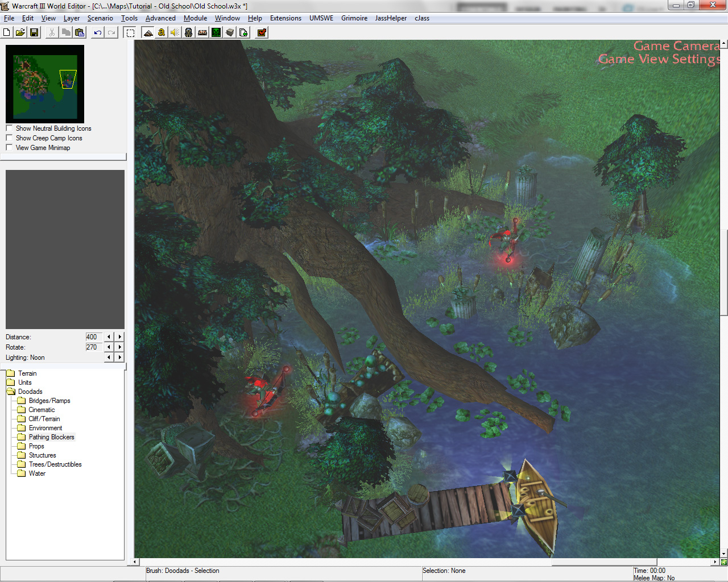Open a map using the folder icon

point(20,32)
